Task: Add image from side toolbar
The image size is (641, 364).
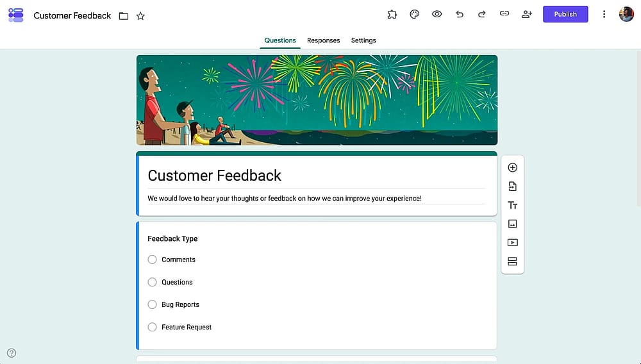Action: (x=512, y=224)
